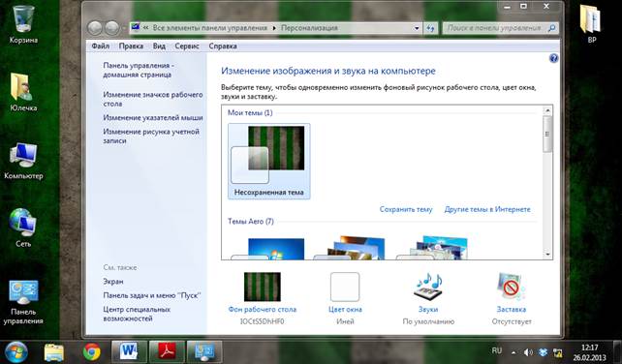Click the search magnifier icon
The image size is (622, 364).
coord(551,28)
